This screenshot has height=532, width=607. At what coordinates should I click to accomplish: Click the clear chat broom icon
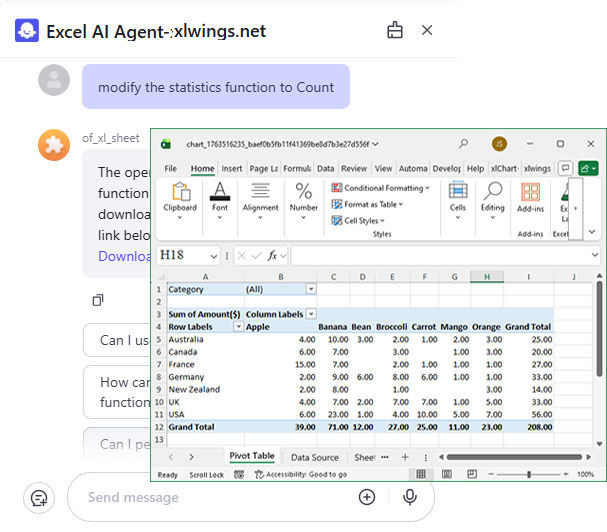[x=394, y=30]
